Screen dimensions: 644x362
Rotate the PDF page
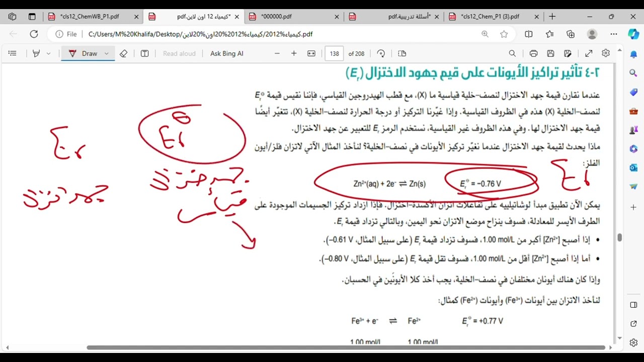click(x=381, y=53)
